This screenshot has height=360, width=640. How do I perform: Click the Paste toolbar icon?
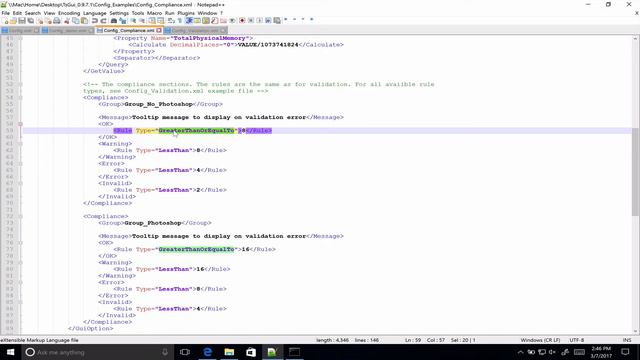pyautogui.click(x=84, y=20)
